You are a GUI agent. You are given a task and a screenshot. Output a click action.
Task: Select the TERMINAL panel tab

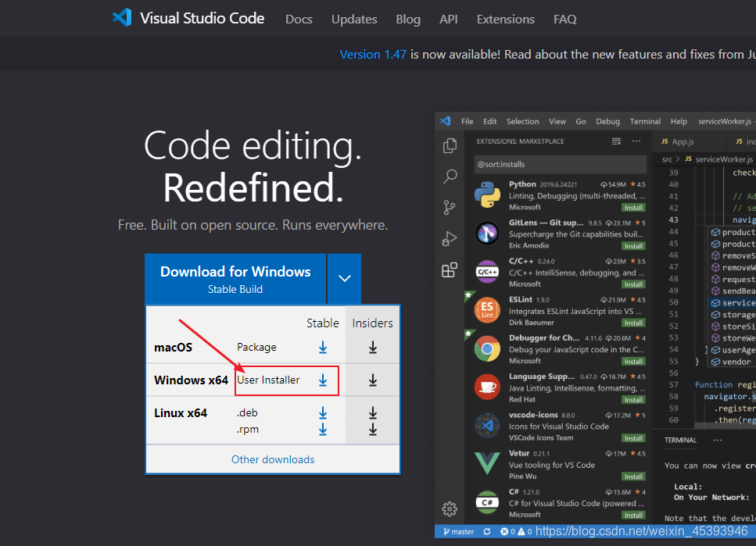pyautogui.click(x=680, y=441)
